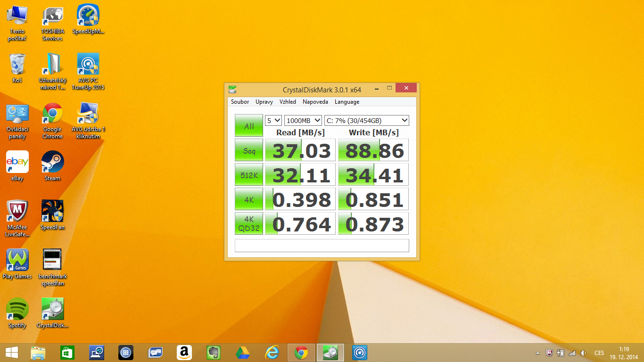Run the Seq benchmark test

(x=249, y=150)
